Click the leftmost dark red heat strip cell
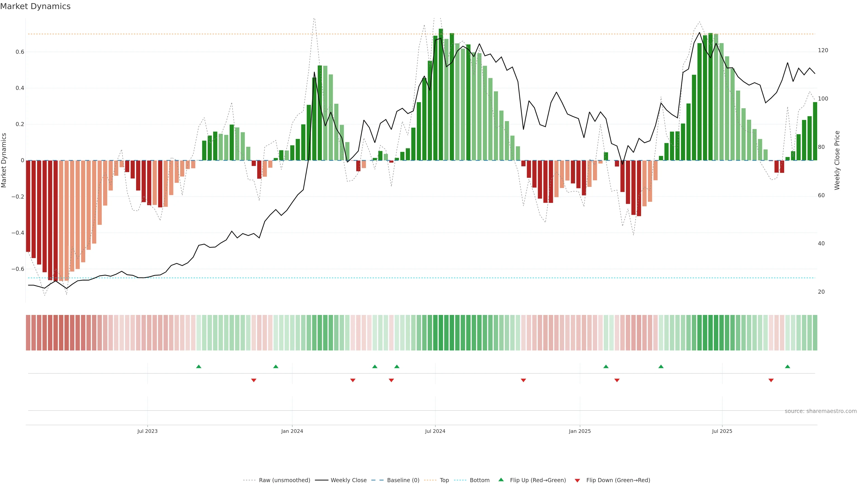 (x=28, y=332)
